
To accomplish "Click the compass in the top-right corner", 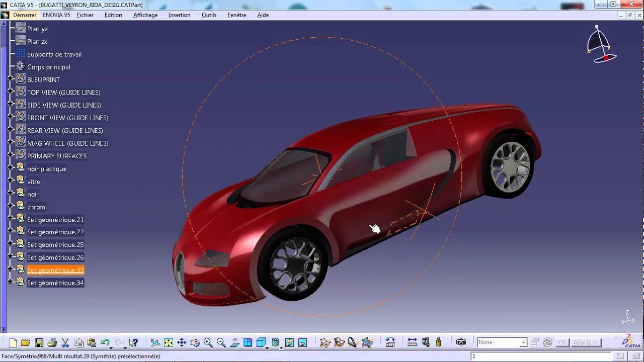I will [x=600, y=45].
